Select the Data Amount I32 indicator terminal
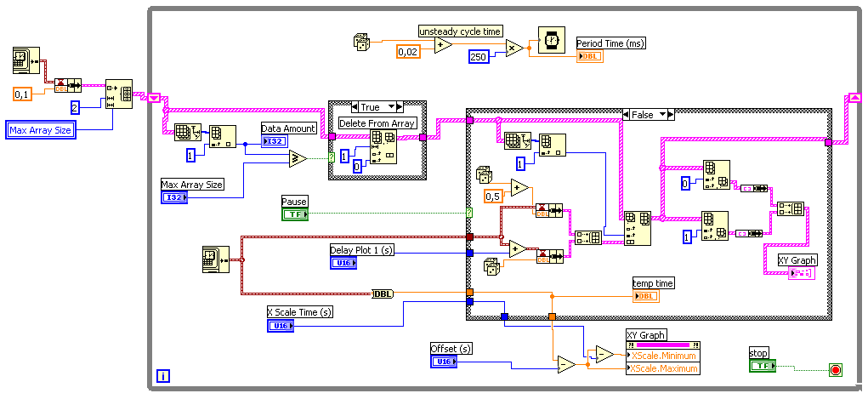 click(x=275, y=142)
